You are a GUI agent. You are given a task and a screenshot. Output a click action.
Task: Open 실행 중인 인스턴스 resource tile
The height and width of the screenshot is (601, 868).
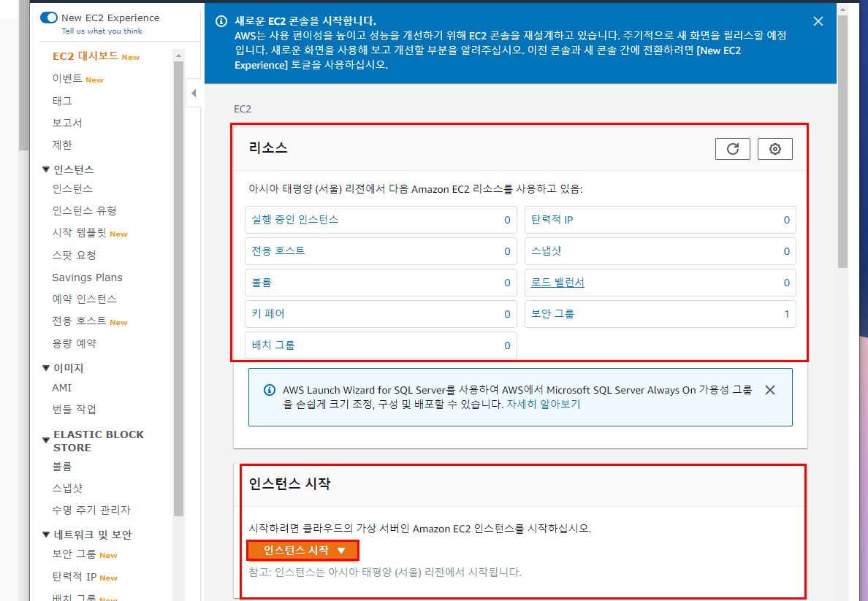coord(381,220)
